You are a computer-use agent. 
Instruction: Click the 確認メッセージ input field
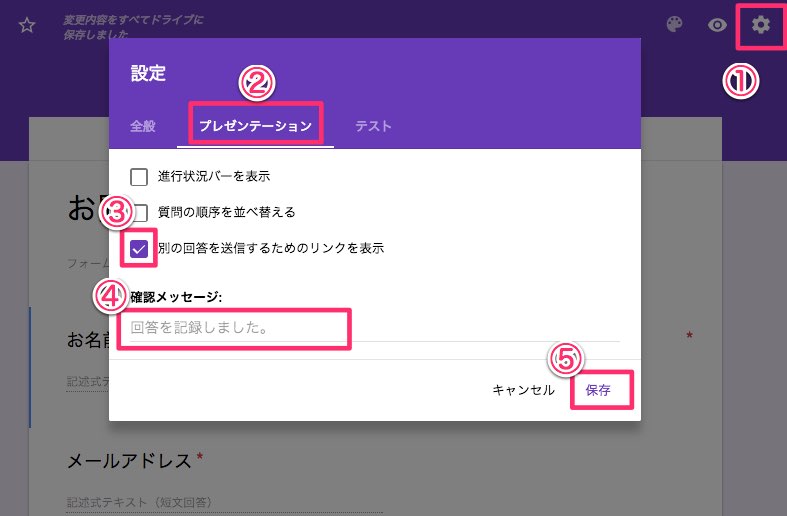pyautogui.click(x=374, y=328)
